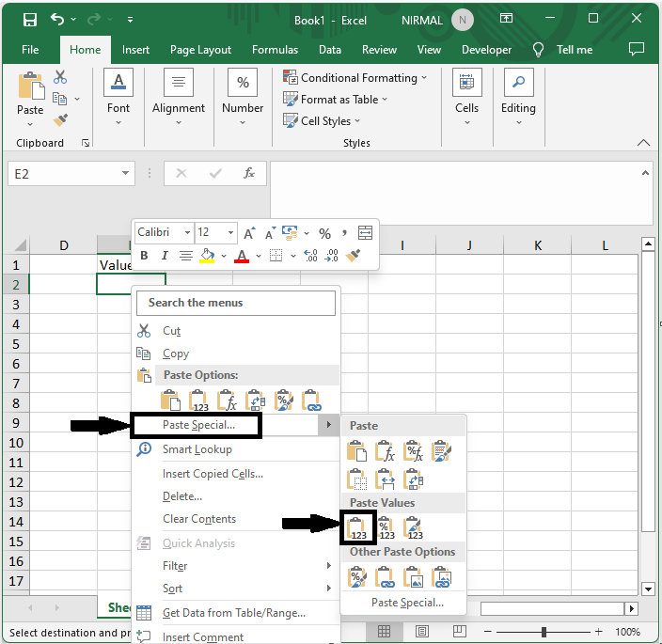Open the Ribbon Display Options button

point(506,18)
